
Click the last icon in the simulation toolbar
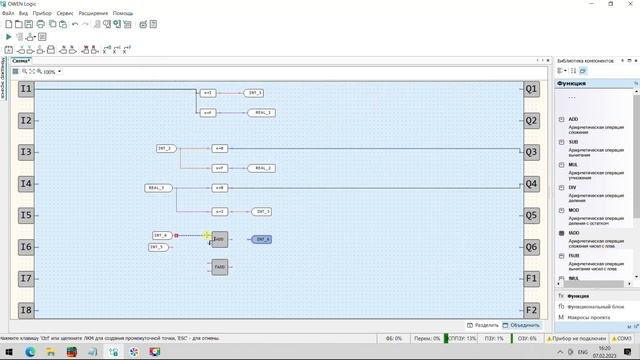(42, 37)
